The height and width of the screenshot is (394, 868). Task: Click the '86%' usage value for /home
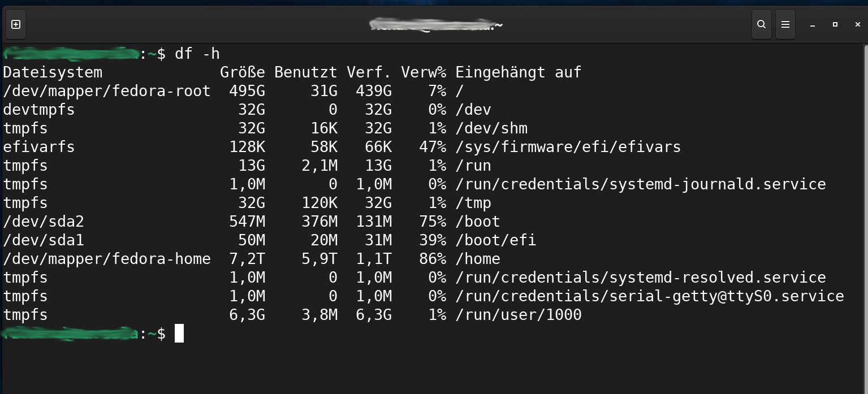433,259
